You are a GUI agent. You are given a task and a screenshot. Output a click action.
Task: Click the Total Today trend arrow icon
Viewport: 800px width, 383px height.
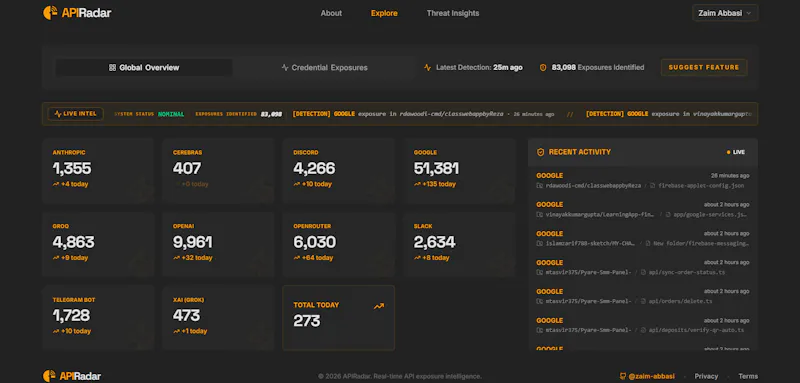(x=379, y=307)
